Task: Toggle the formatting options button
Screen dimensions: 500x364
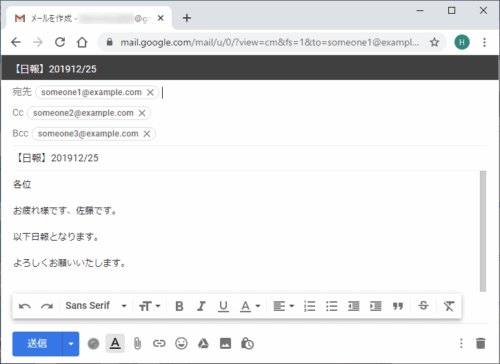Action: click(115, 343)
